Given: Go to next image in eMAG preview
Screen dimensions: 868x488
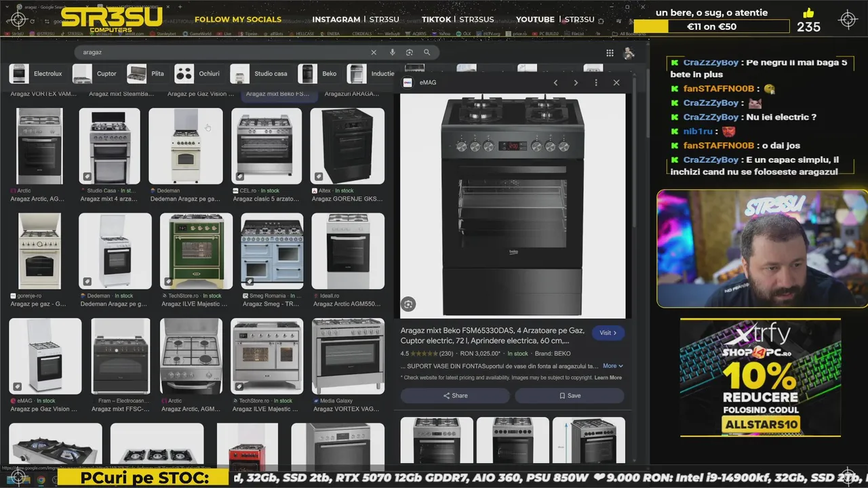Looking at the screenshot, I should (576, 83).
